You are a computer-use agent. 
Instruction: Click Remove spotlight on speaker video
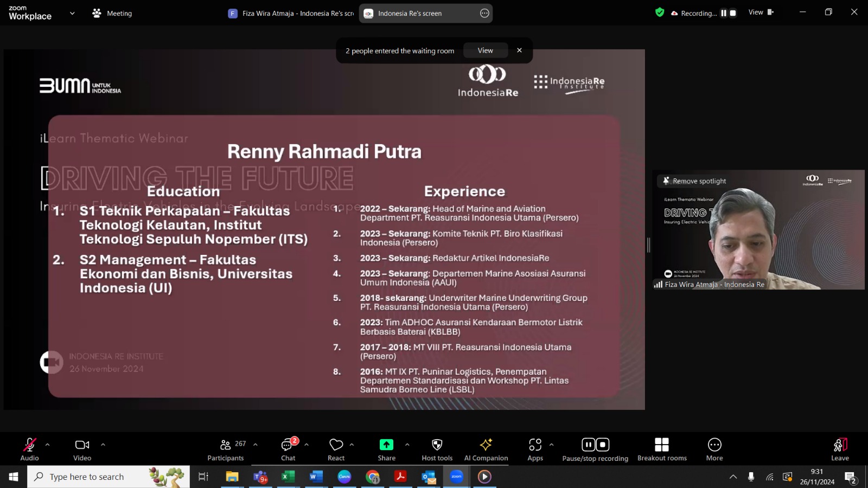[x=694, y=181]
